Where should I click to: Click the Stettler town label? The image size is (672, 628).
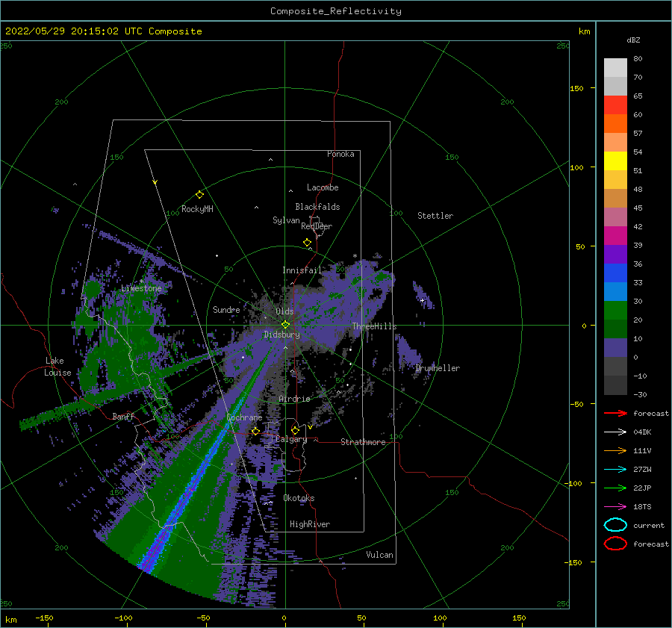click(435, 216)
